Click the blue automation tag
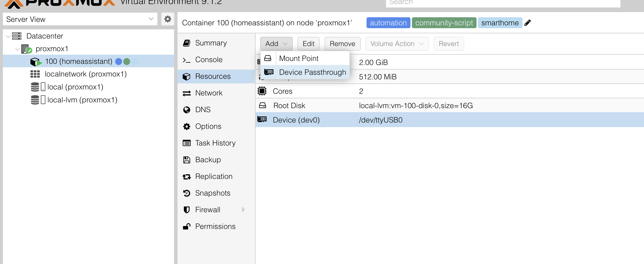 388,23
